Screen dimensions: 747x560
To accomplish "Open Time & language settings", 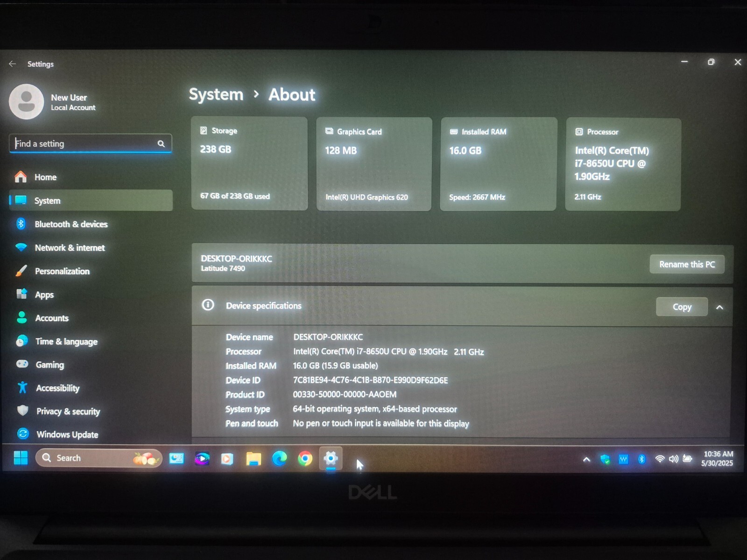I will tap(91, 342).
